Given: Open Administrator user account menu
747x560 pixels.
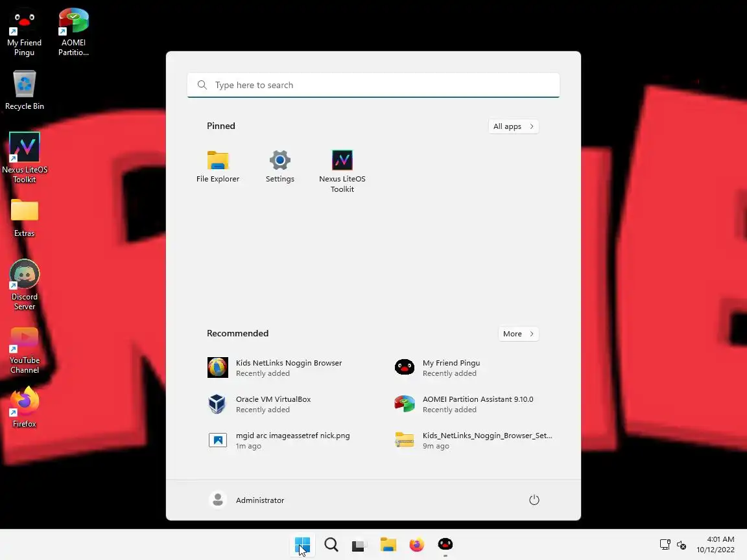Looking at the screenshot, I should pos(247,500).
